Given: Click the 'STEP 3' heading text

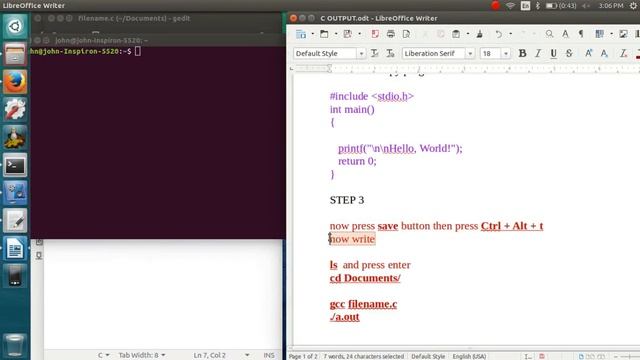Looking at the screenshot, I should (x=347, y=200).
